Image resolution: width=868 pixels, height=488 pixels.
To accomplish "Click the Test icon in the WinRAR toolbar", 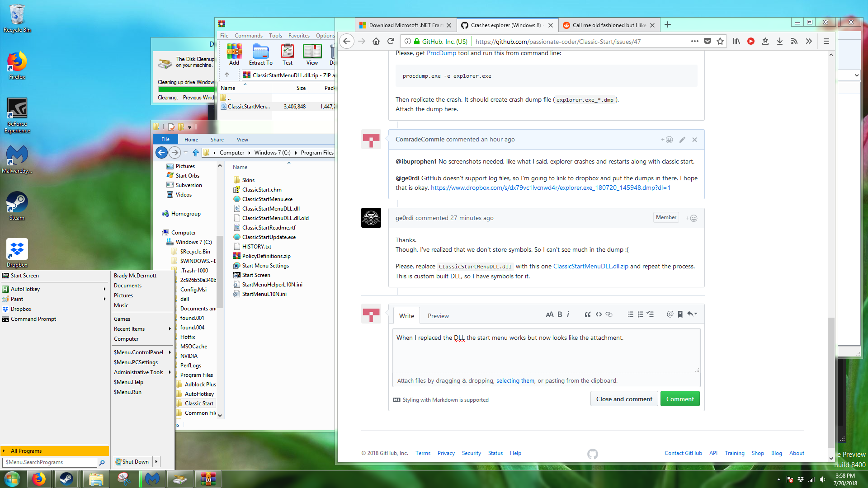I will (288, 55).
